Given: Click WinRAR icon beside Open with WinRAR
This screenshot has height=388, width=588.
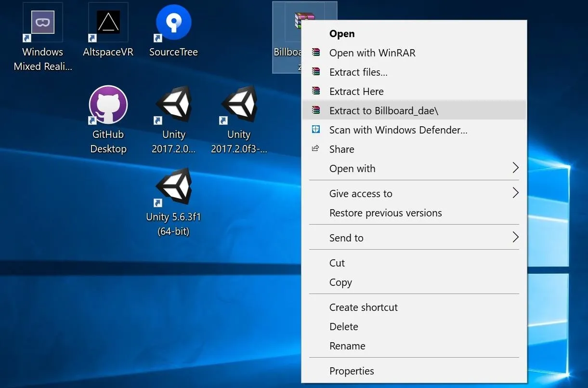Looking at the screenshot, I should (316, 53).
